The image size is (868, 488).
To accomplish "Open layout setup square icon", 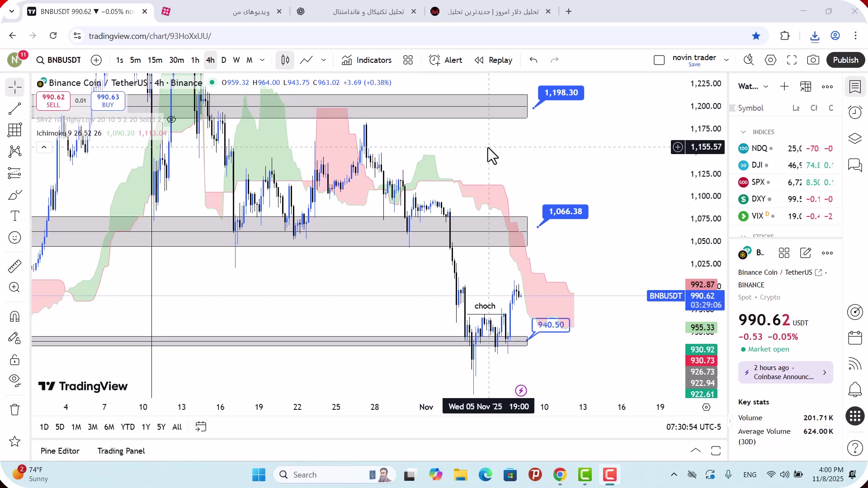I will tap(659, 60).
